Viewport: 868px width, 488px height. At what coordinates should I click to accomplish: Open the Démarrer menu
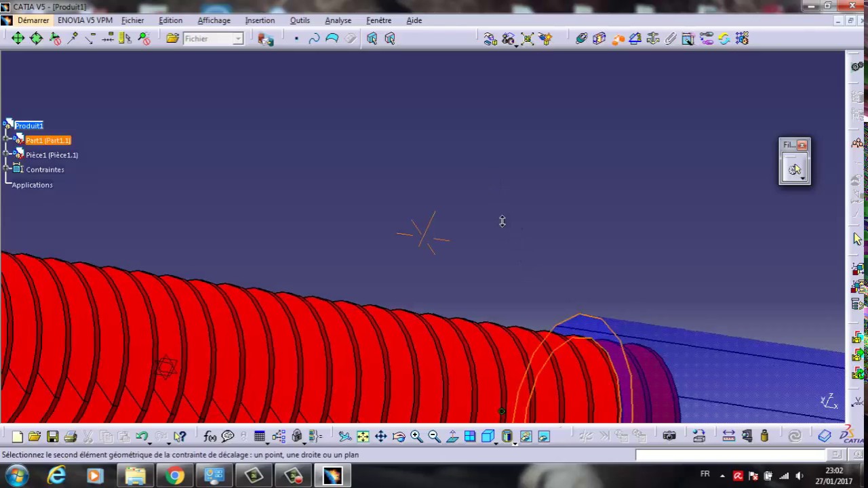pos(33,20)
